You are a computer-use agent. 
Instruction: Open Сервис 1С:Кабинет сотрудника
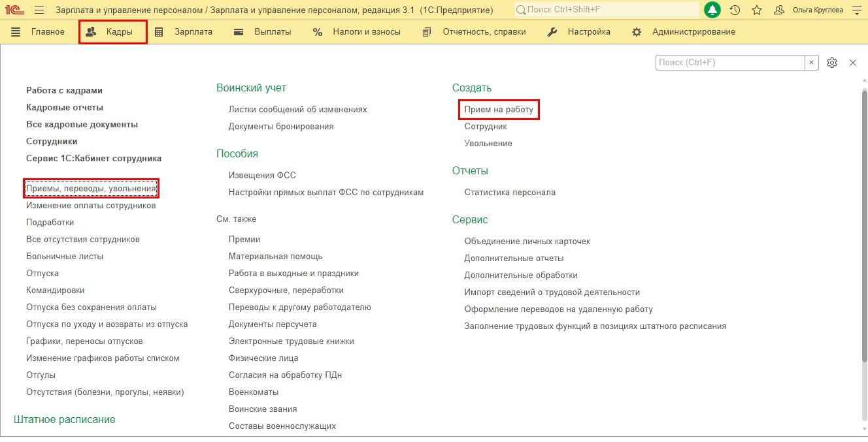93,159
